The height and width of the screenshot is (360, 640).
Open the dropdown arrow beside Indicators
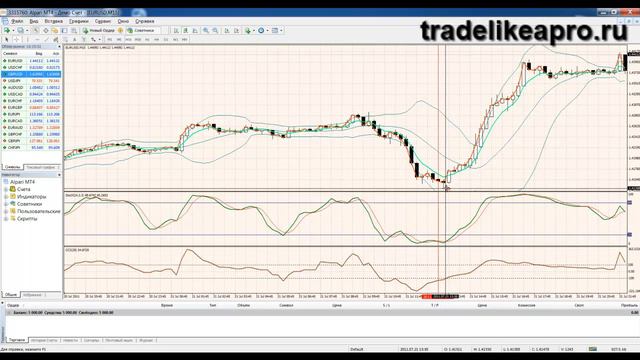tap(254, 30)
